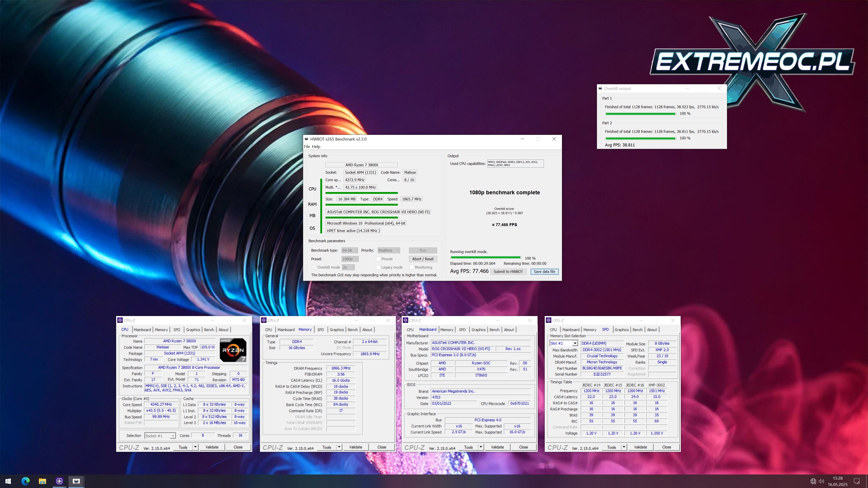Enable the Monitoring checkbox
The image size is (868, 488).
tap(412, 267)
